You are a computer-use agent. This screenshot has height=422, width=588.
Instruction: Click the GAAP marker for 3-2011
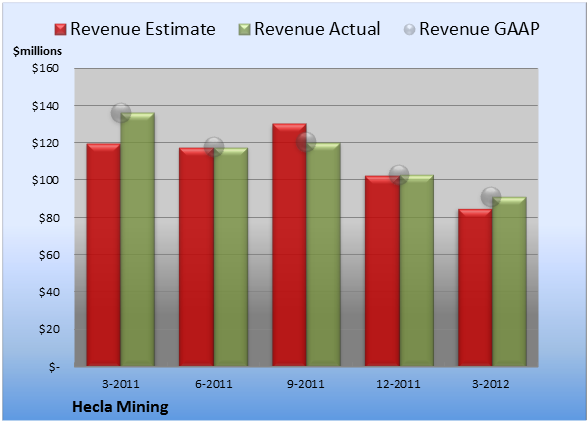[121, 113]
